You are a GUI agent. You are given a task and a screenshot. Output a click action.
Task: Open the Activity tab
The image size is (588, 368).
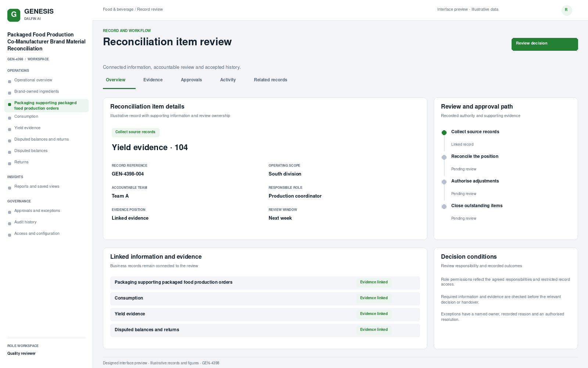[228, 80]
